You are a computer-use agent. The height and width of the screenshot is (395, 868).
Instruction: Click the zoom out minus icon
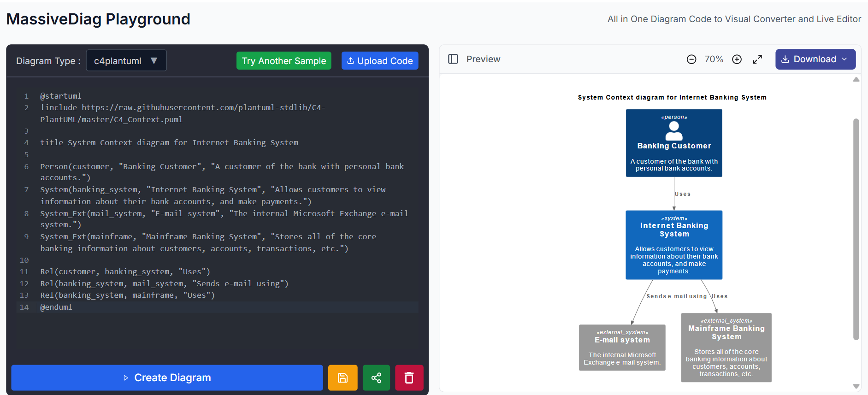[x=691, y=59]
